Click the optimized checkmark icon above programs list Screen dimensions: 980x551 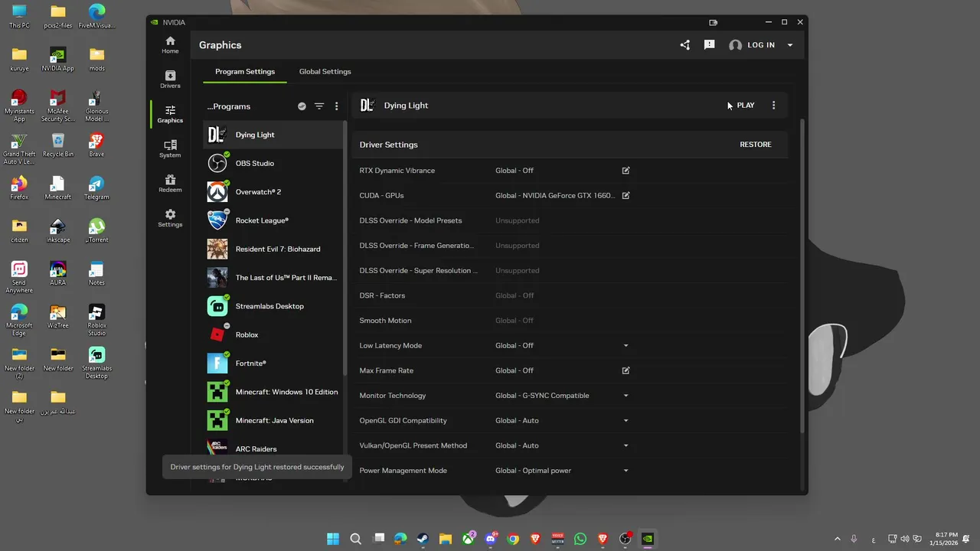point(302,106)
